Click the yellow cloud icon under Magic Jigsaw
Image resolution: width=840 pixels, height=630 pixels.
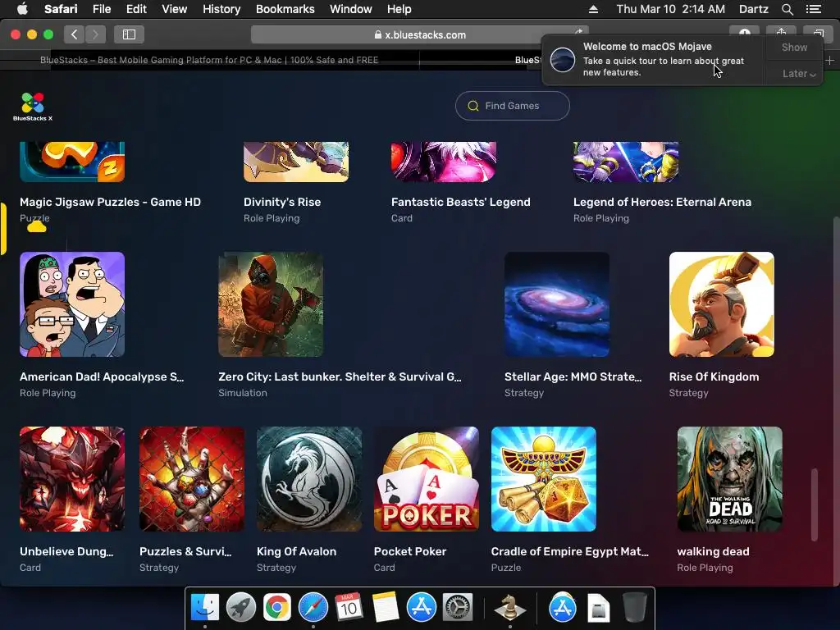coord(36,226)
